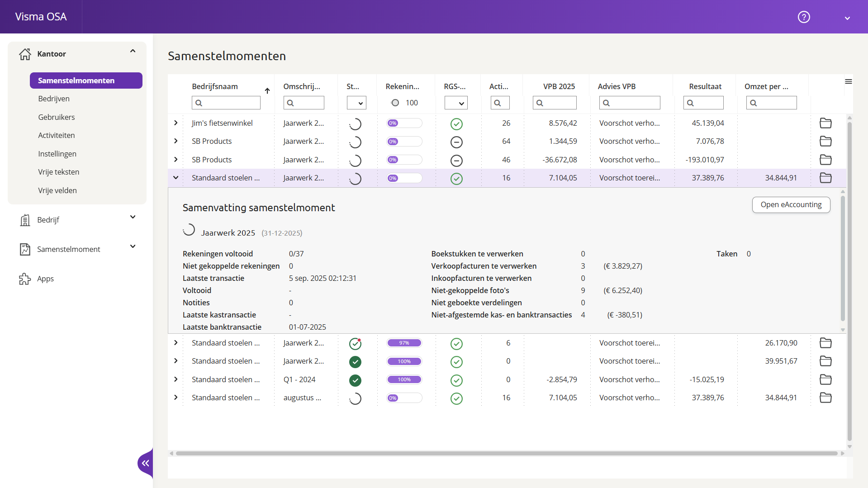Viewport: 868px width, 488px height.
Task: Click the Open eAccounting button
Action: point(791,204)
